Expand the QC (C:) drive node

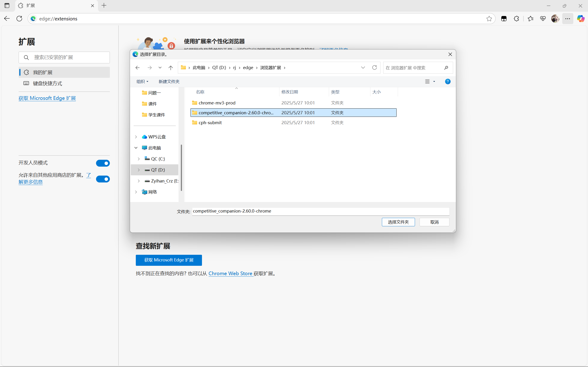(139, 159)
